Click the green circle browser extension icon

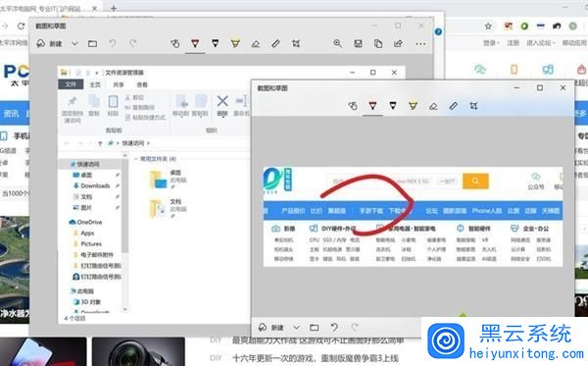point(524,26)
